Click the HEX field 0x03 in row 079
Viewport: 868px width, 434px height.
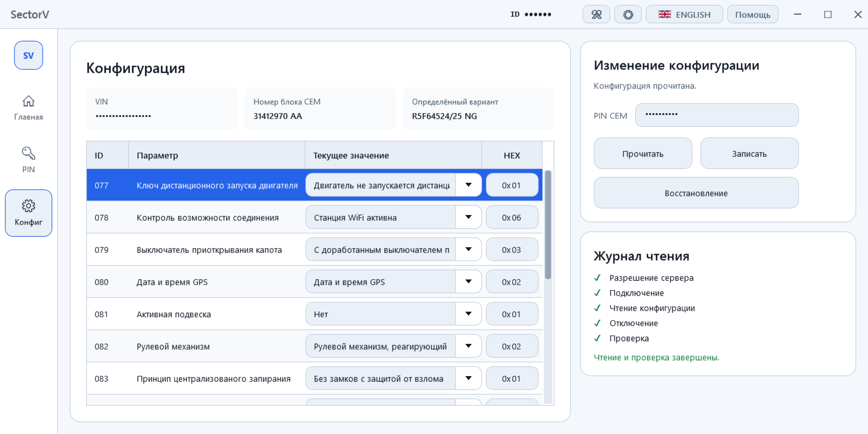[512, 249]
